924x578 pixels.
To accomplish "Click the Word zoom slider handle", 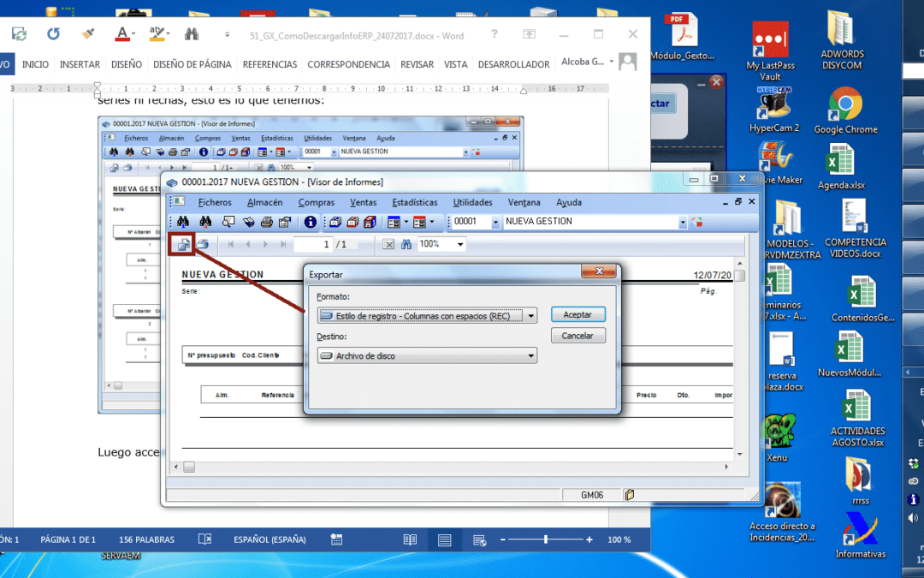I will pos(546,539).
